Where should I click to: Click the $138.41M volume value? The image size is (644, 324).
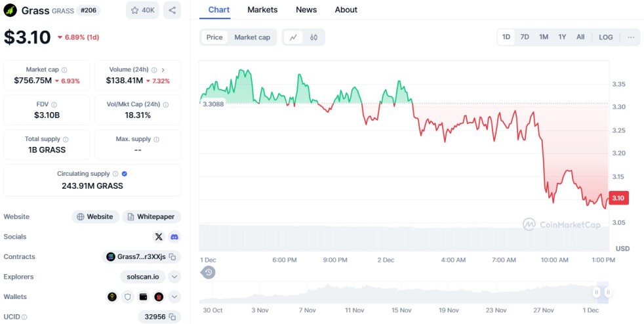pyautogui.click(x=125, y=81)
